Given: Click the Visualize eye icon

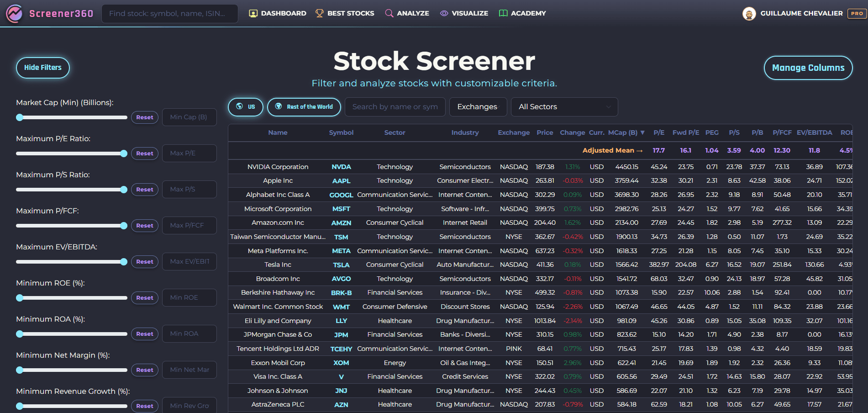Looking at the screenshot, I should (443, 13).
